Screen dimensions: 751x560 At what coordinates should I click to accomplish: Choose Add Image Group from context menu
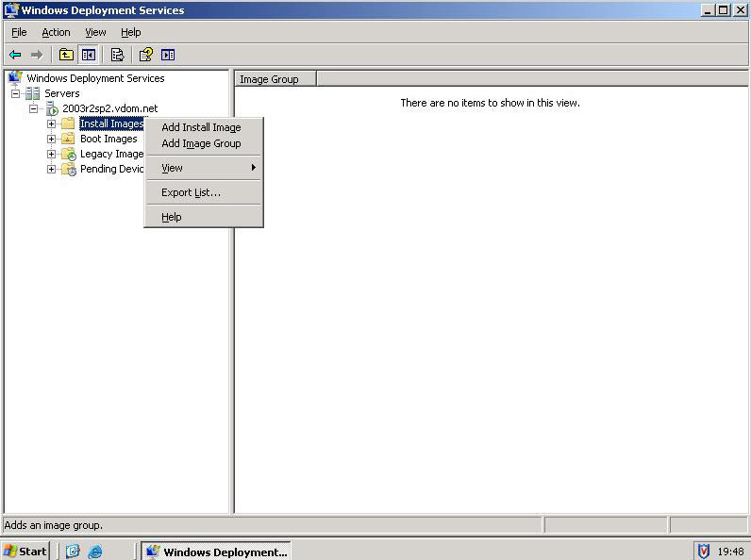point(204,143)
